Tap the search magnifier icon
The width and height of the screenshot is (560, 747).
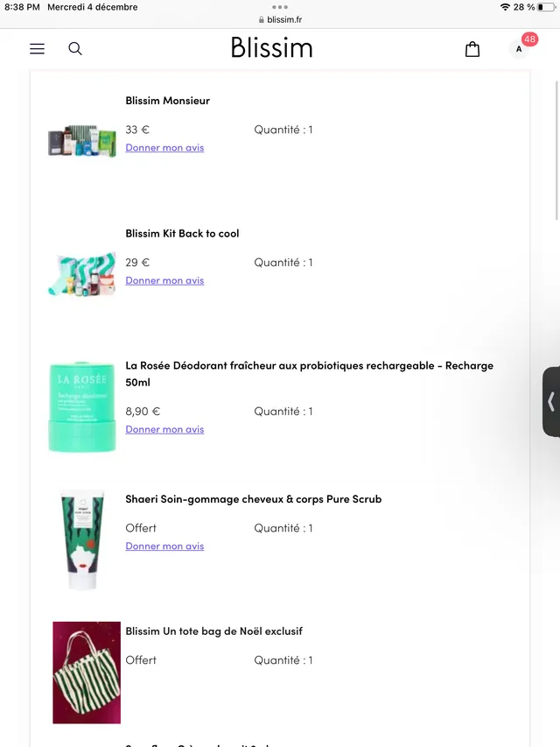tap(75, 49)
